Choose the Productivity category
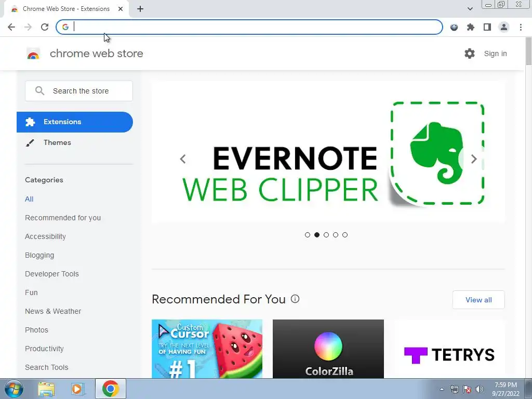The width and height of the screenshot is (532, 399). [x=44, y=349]
